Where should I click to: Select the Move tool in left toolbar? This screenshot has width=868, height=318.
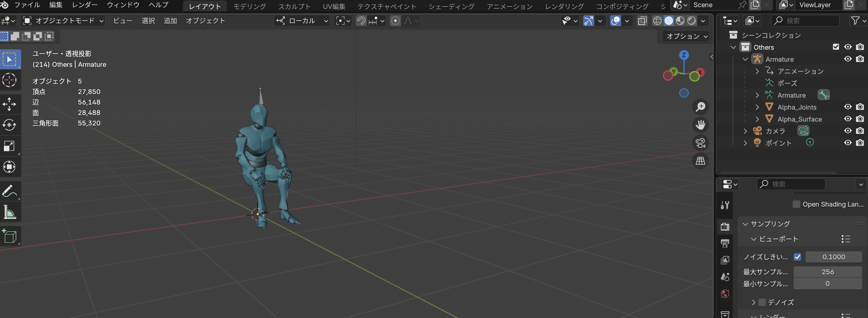pos(9,104)
